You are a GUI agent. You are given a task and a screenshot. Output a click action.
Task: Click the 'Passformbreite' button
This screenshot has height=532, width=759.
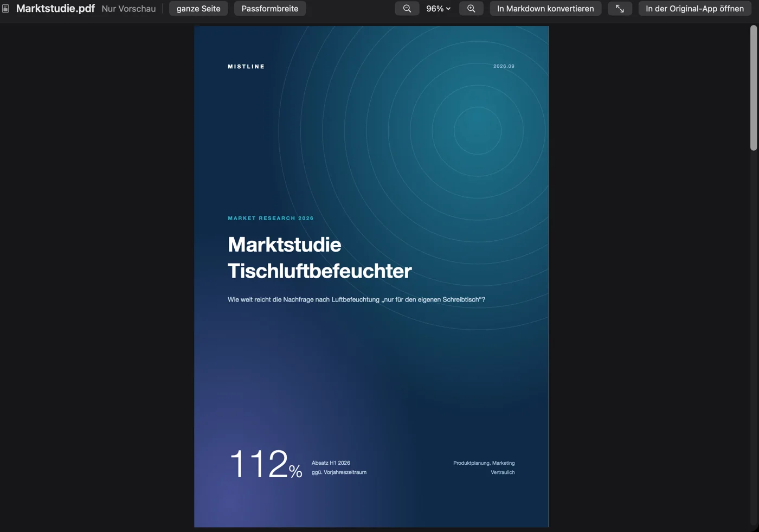click(270, 9)
